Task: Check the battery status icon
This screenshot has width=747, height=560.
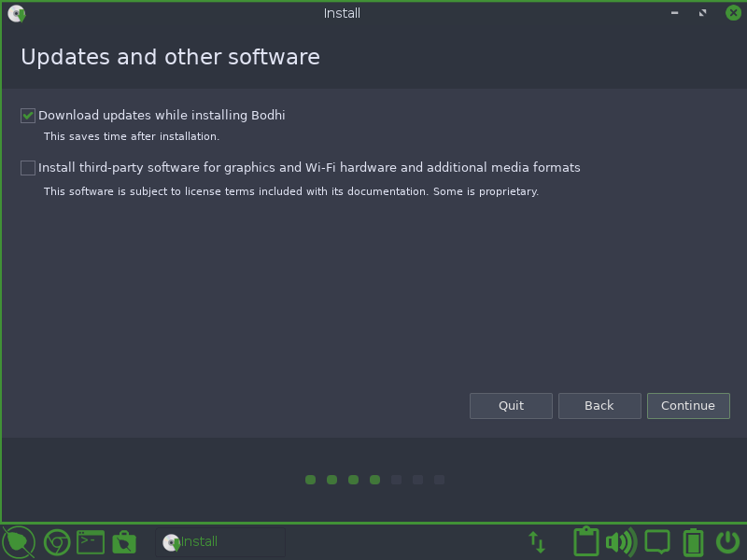Action: click(693, 542)
